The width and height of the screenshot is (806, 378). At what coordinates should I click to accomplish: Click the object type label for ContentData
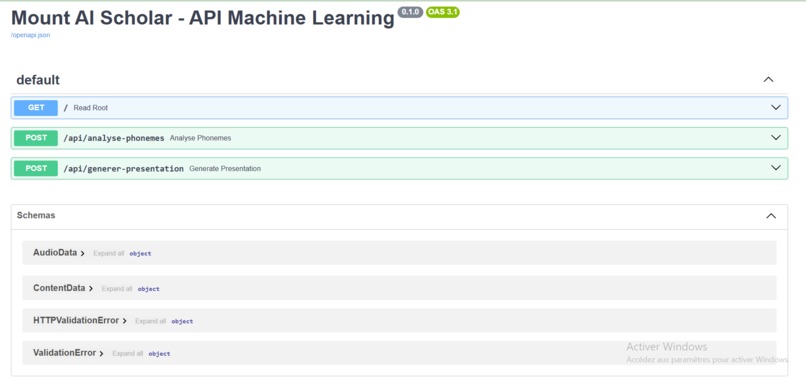149,289
